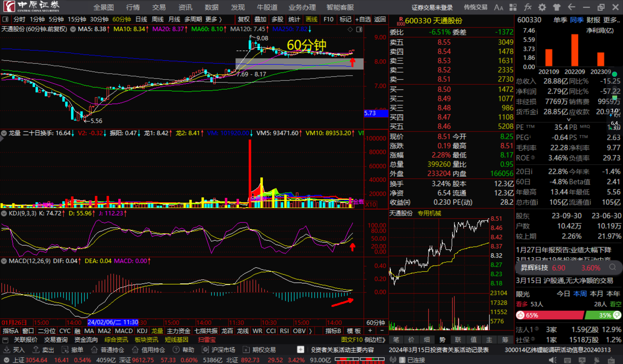
Task: Open the gear settings menu
Action: tap(542, 7)
